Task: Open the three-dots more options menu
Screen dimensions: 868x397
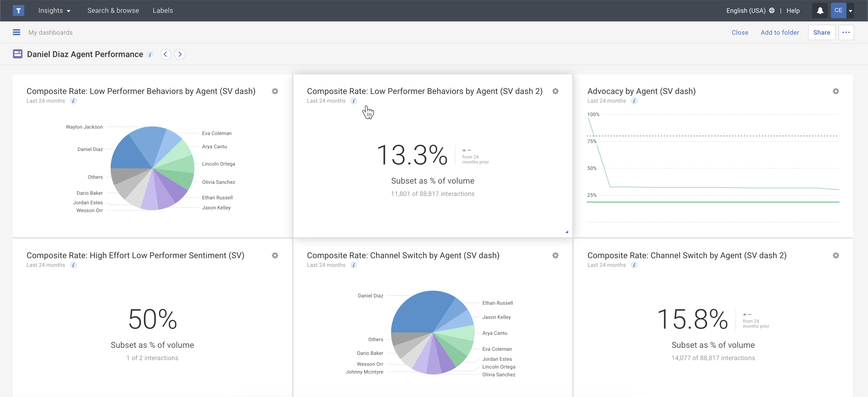Action: point(846,32)
